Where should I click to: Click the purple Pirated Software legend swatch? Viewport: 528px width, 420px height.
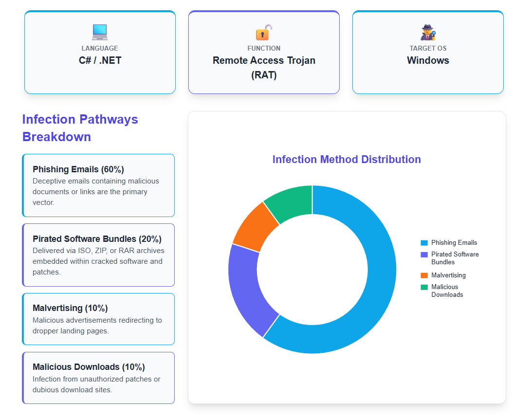coord(424,255)
